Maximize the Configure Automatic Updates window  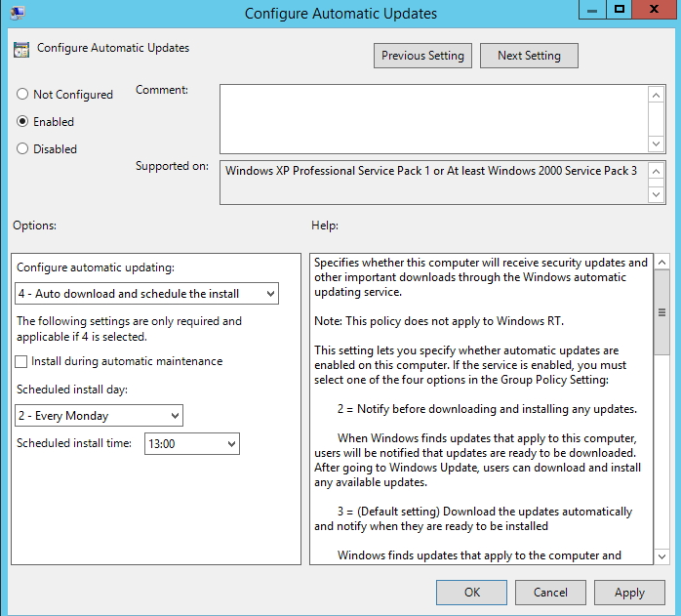click(x=619, y=10)
